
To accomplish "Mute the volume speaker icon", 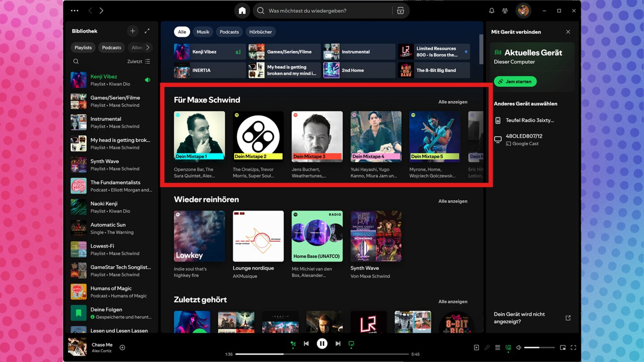I will pyautogui.click(x=518, y=348).
